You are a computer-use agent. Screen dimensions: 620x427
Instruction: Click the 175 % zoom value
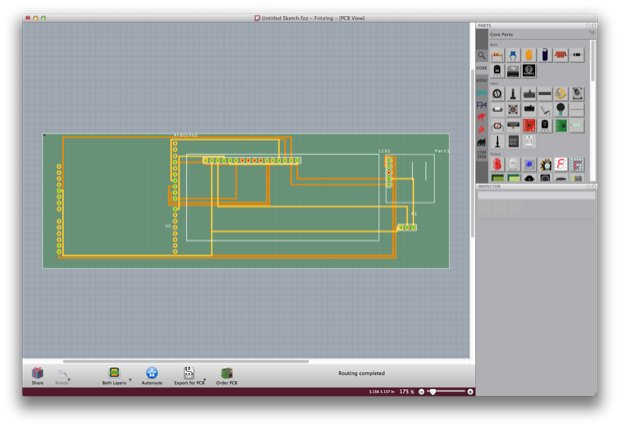pyautogui.click(x=406, y=392)
